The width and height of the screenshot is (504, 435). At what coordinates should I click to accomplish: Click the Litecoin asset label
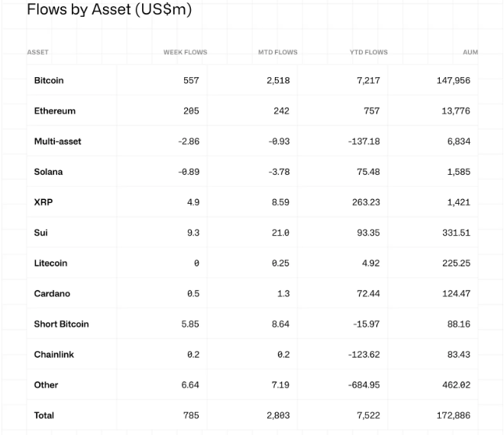point(50,263)
